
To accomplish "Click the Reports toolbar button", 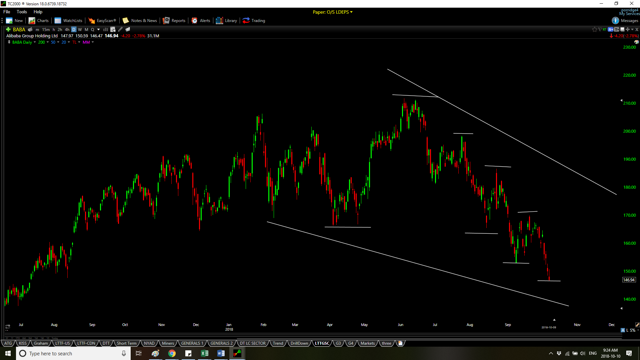I will click(174, 20).
